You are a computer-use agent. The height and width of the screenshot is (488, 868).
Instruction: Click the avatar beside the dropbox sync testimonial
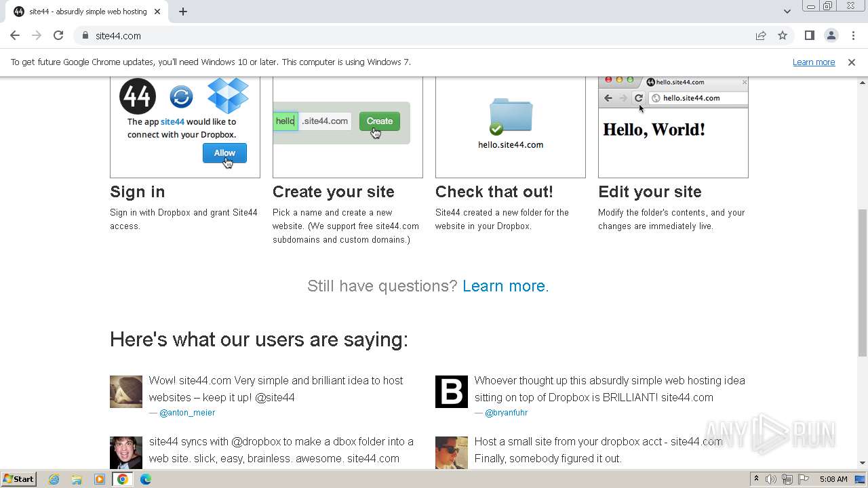126,452
